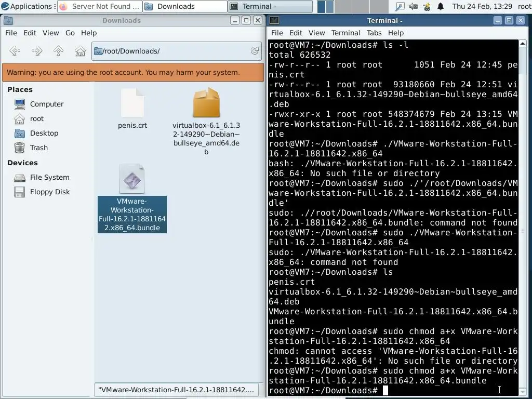Open the Applications menu in panel
This screenshot has height=399, width=532.
point(27,6)
